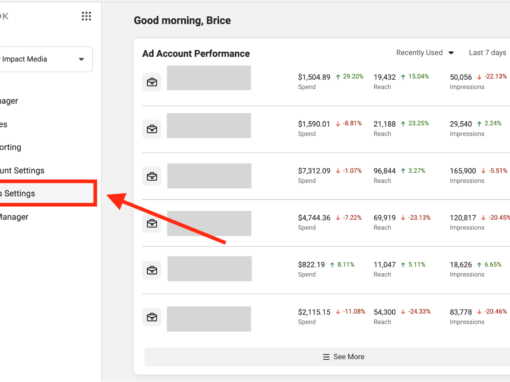Open the Reporting menu item
Image resolution: width=510 pixels, height=382 pixels.
11,147
